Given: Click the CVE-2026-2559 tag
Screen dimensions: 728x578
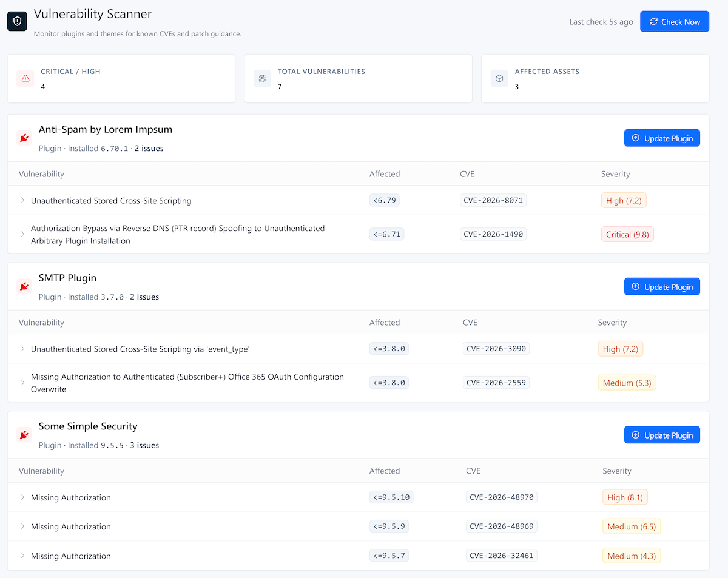Looking at the screenshot, I should click(496, 383).
